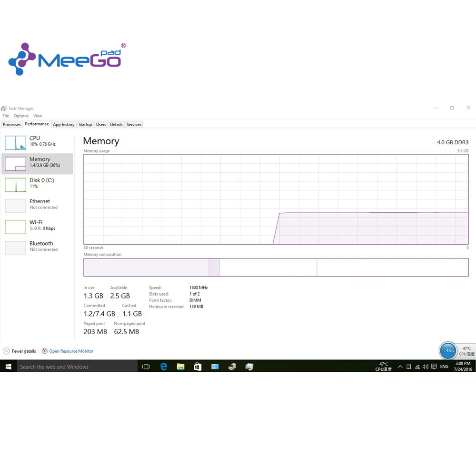Screen dimensions: 476x476
Task: Click the Paged pool value '203 MB'
Action: point(95,331)
